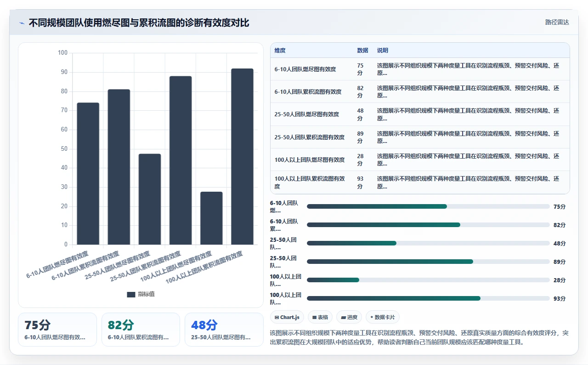Image resolution: width=588 pixels, height=365 pixels.
Task: Click the Chart.js tag button
Action: [287, 317]
